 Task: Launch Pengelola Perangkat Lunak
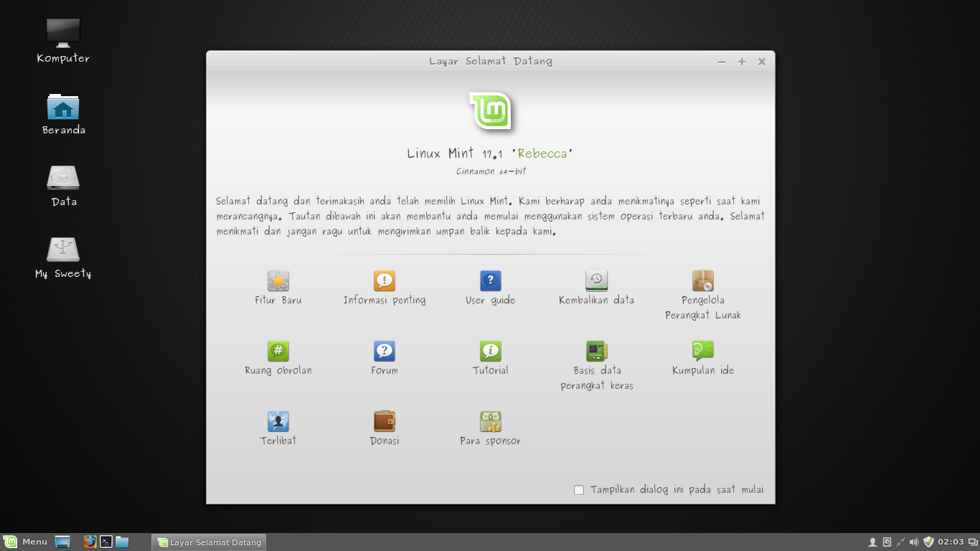tap(703, 295)
